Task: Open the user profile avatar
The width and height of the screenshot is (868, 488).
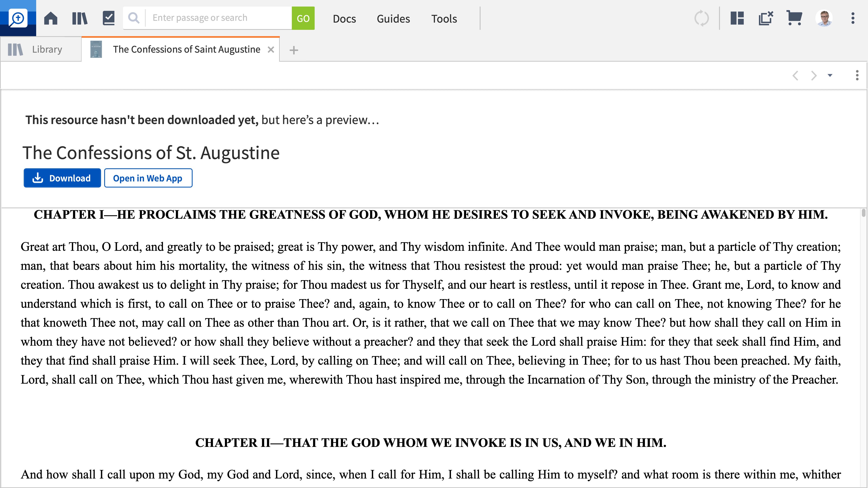Action: [x=824, y=18]
